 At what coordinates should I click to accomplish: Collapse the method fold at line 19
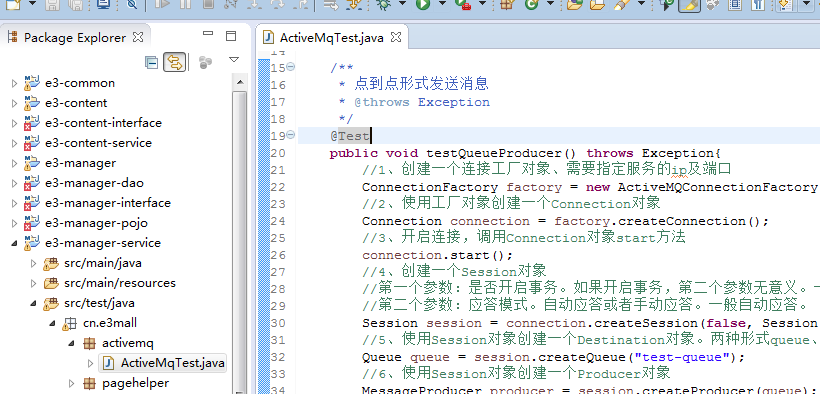pos(291,135)
